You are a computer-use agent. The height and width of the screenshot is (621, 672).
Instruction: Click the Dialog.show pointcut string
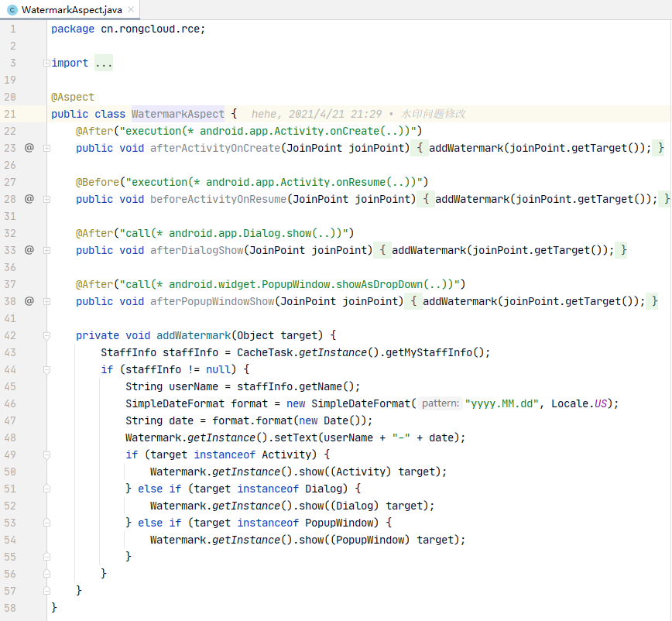(x=234, y=233)
